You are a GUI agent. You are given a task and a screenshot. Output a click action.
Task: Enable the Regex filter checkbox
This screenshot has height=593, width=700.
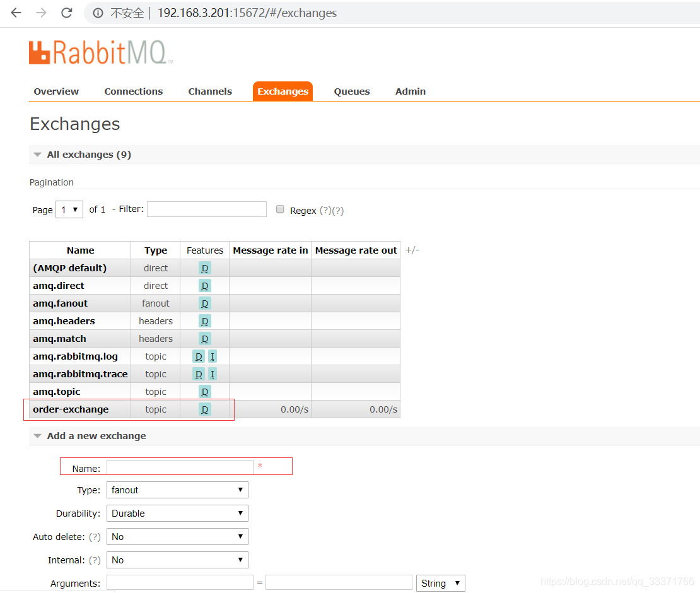tap(280, 209)
